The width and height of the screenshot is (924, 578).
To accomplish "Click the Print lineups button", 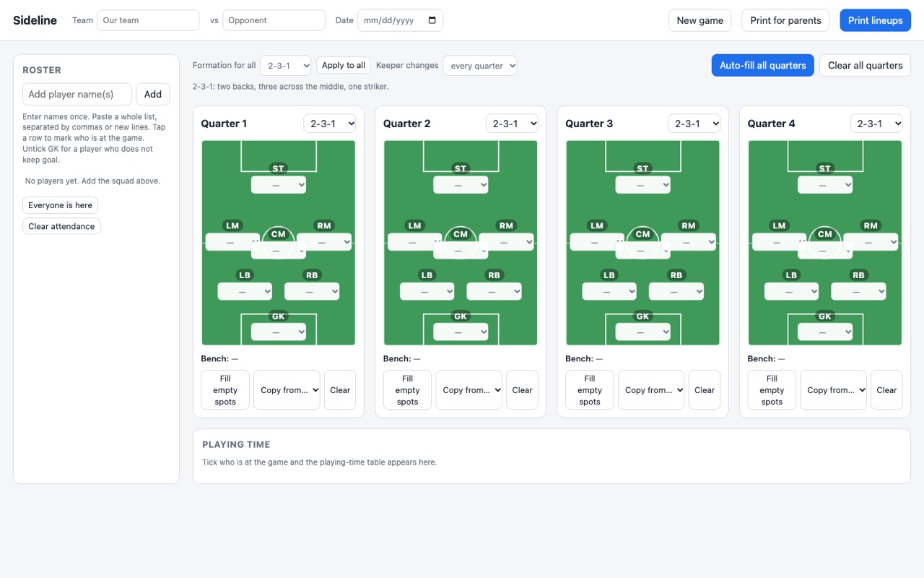I will click(875, 20).
